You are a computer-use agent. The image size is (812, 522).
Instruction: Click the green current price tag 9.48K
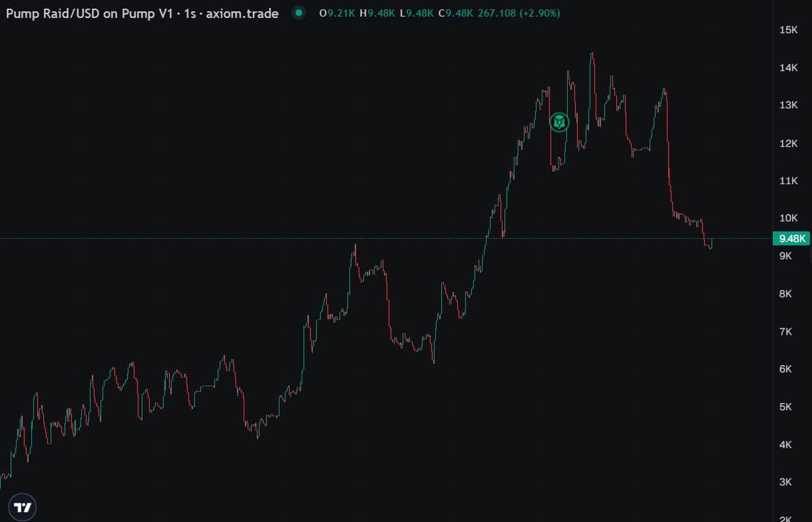coord(792,239)
